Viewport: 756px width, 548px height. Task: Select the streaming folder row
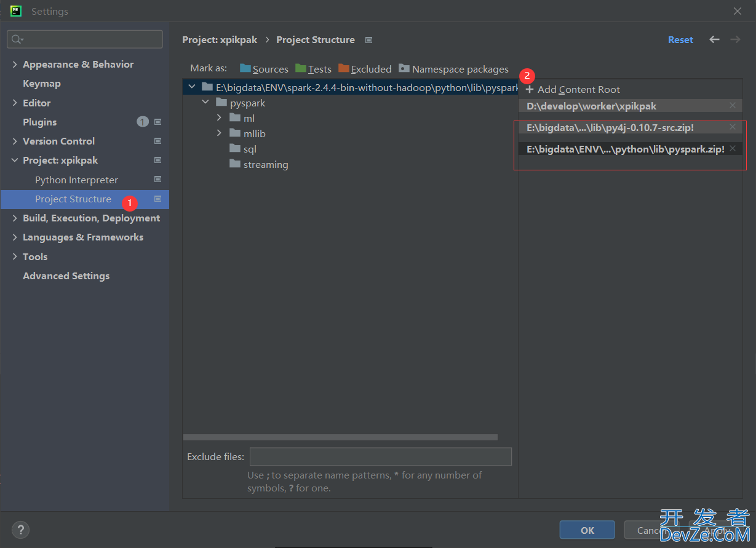click(350, 164)
